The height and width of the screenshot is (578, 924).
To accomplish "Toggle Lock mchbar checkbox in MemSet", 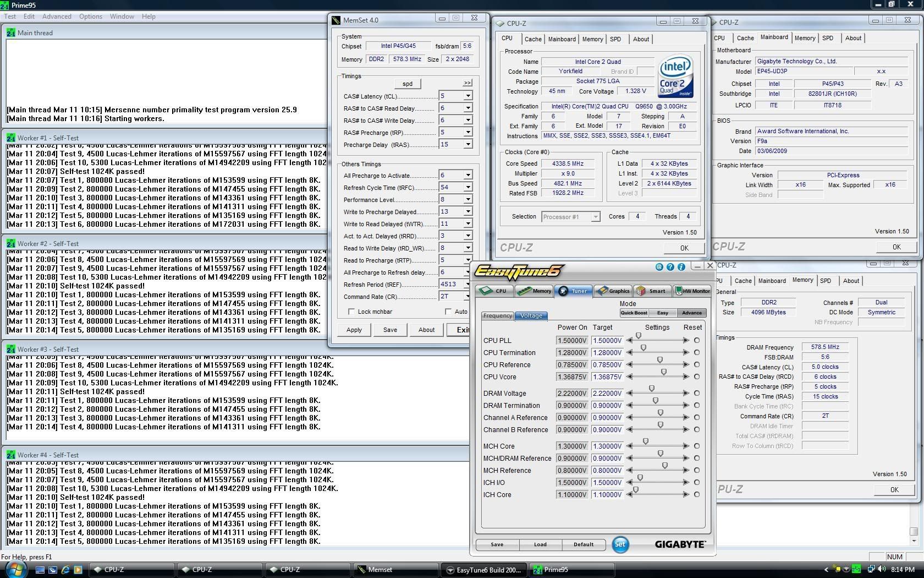I will point(351,312).
